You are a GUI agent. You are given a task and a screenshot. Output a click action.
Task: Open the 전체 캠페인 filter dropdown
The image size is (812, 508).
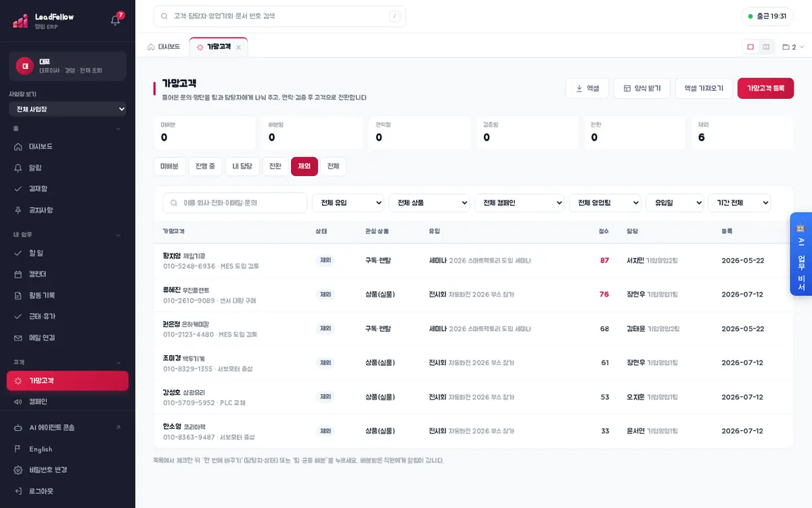[519, 203]
